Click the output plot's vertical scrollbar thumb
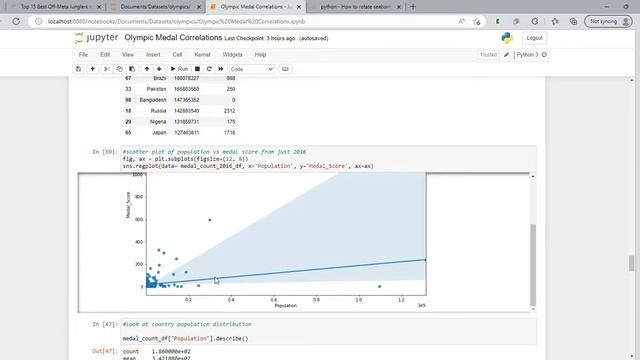 [x=533, y=264]
